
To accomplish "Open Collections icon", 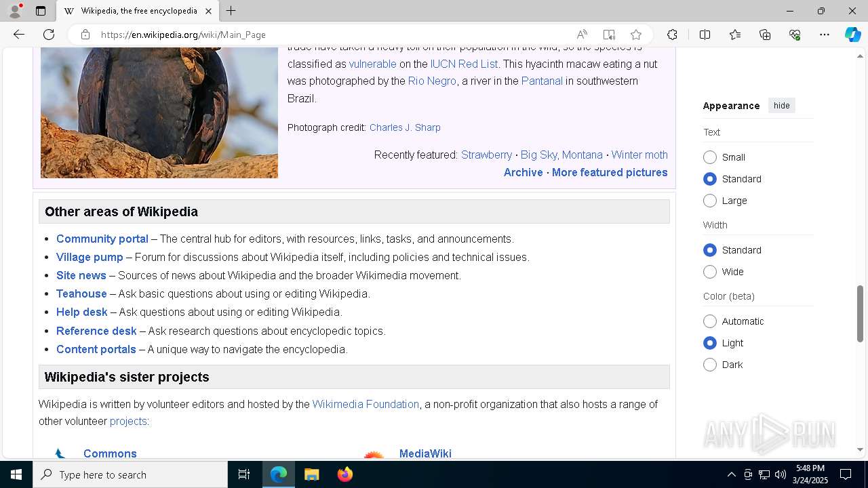I will 765,35.
